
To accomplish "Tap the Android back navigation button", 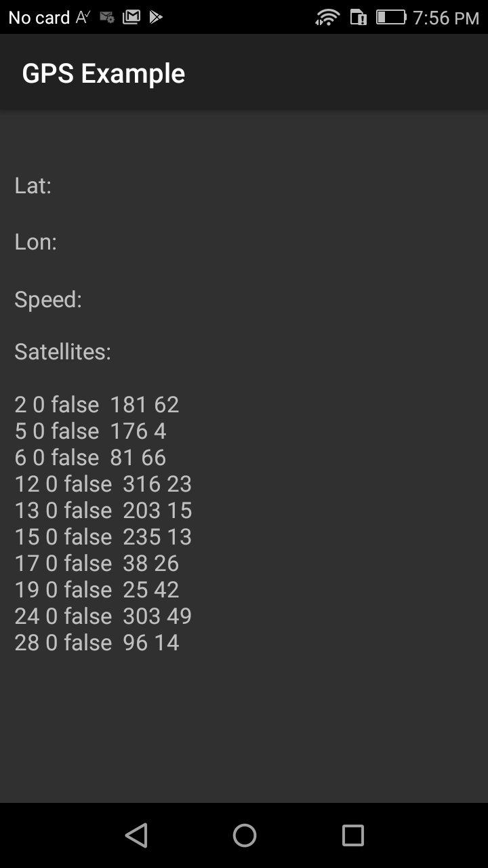I will (136, 835).
